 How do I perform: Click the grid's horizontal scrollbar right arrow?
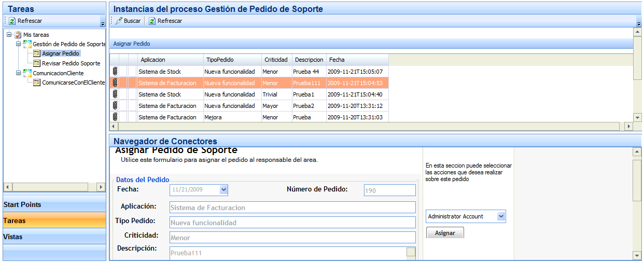[628, 126]
